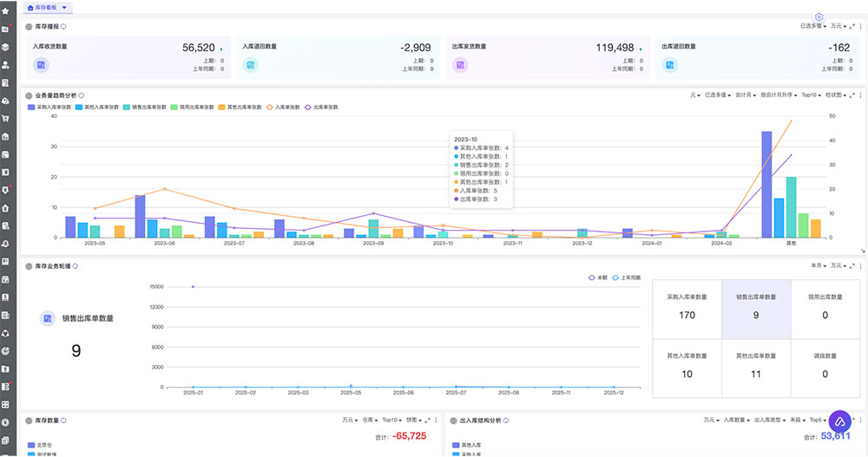This screenshot has width=868, height=457.
Task: Click the purple floating assistant button
Action: point(841,422)
